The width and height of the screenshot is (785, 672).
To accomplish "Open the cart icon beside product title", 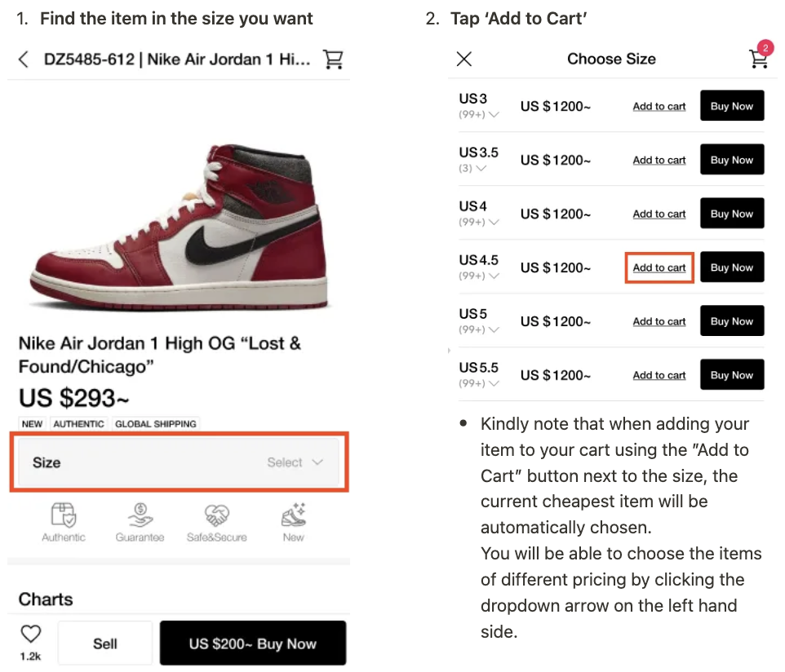I will click(333, 59).
